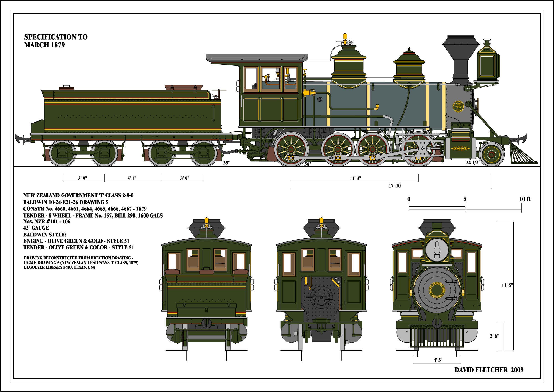
Task: Click the 24 1/2" pilot wheel label
Action: coord(472,162)
